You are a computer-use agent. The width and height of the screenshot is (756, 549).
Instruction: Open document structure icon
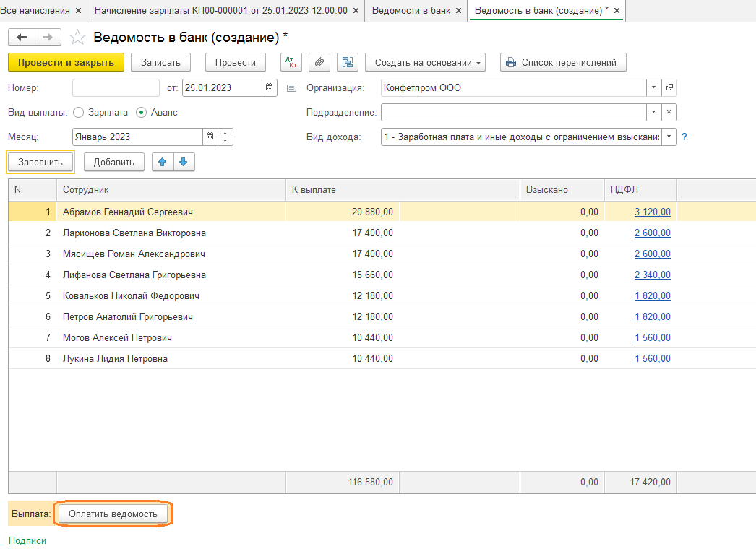[x=348, y=63]
